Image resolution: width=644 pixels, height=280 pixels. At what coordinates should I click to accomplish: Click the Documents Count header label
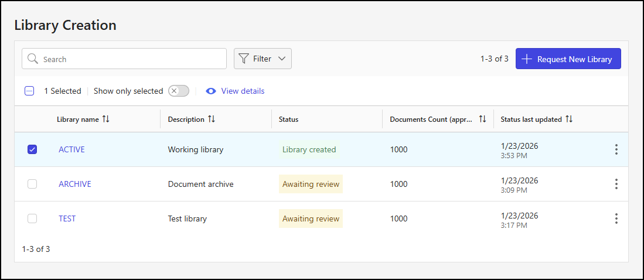click(x=431, y=119)
